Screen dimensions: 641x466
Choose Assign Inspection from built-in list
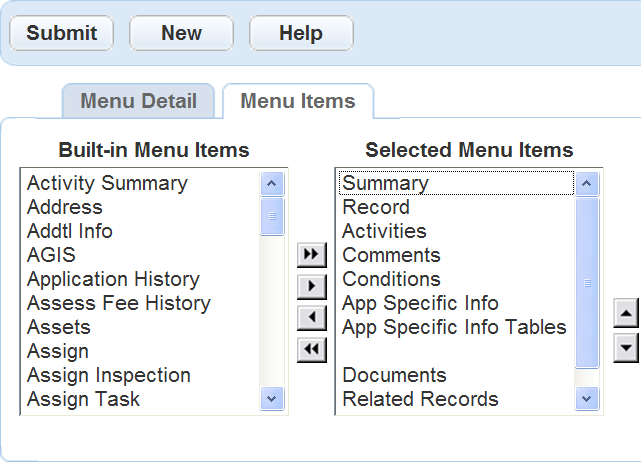tap(109, 375)
